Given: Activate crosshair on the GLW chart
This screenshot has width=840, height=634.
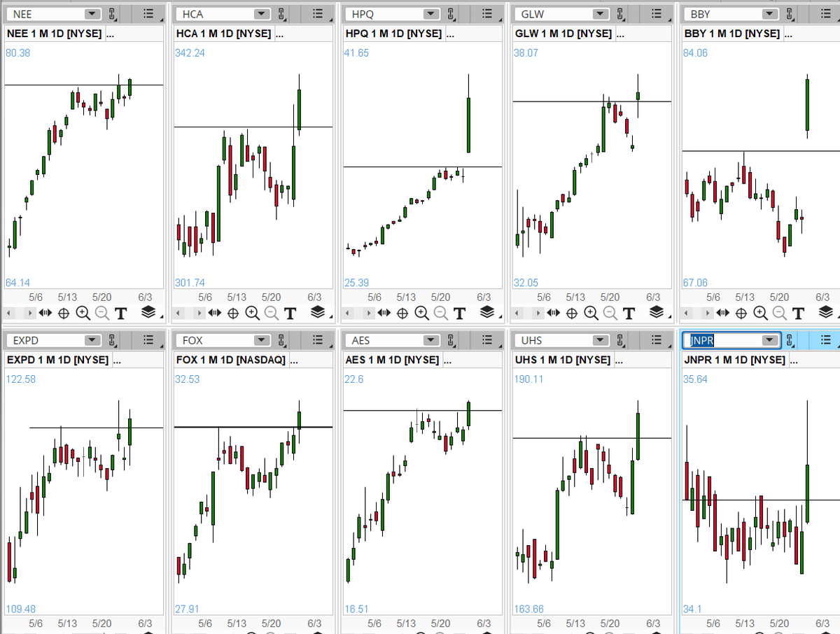Looking at the screenshot, I should [571, 313].
